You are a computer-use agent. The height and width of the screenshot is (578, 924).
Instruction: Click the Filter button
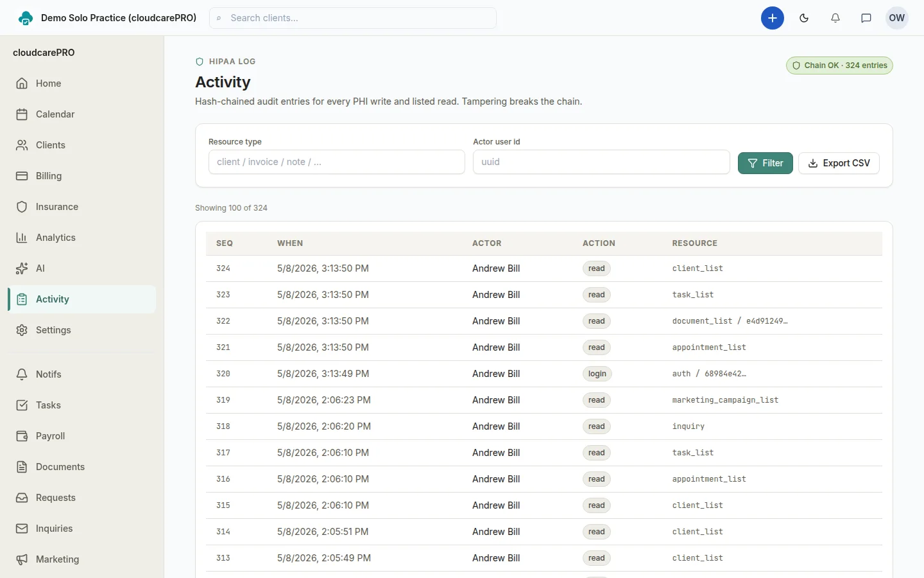(x=766, y=163)
